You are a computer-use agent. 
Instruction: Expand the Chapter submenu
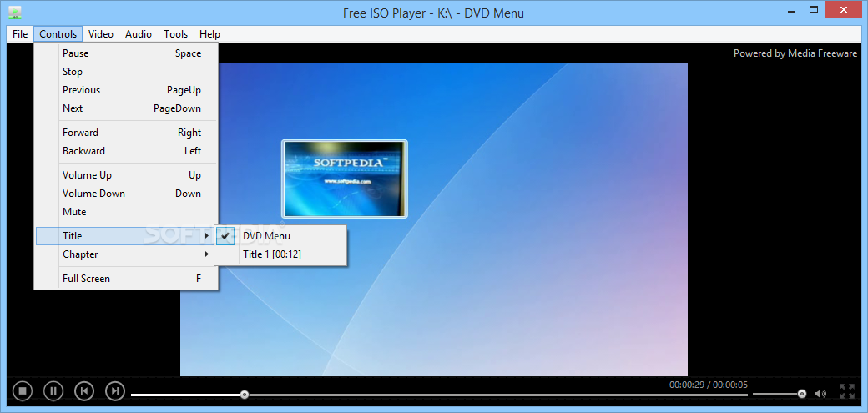[x=126, y=254]
